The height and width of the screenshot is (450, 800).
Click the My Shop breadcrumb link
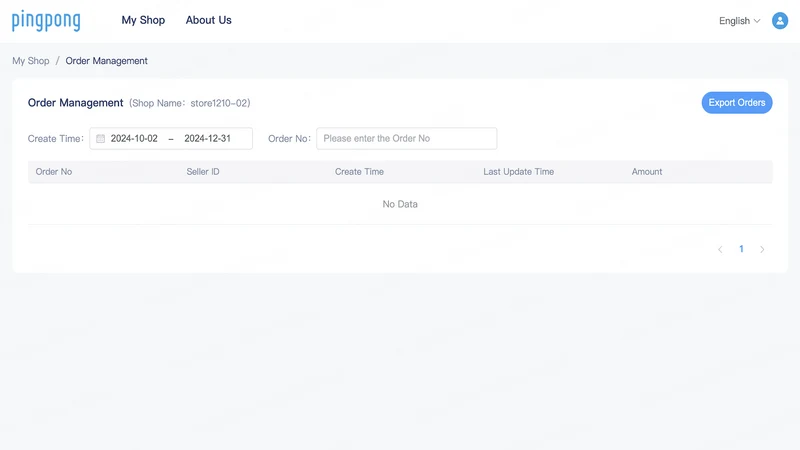coord(31,61)
